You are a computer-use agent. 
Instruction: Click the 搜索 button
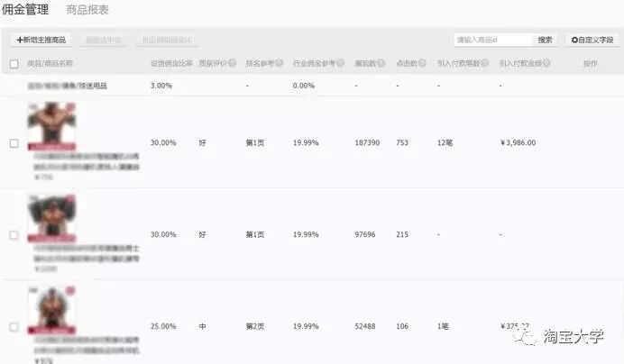coord(545,40)
